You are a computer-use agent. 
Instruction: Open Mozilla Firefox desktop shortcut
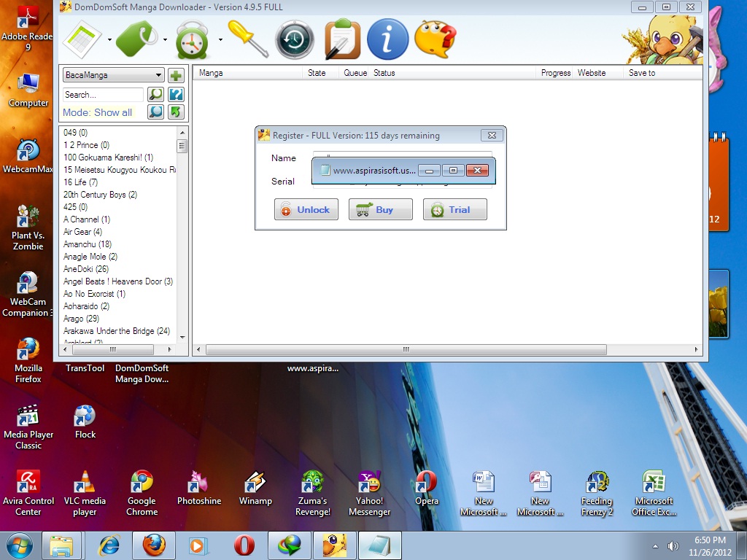click(28, 360)
